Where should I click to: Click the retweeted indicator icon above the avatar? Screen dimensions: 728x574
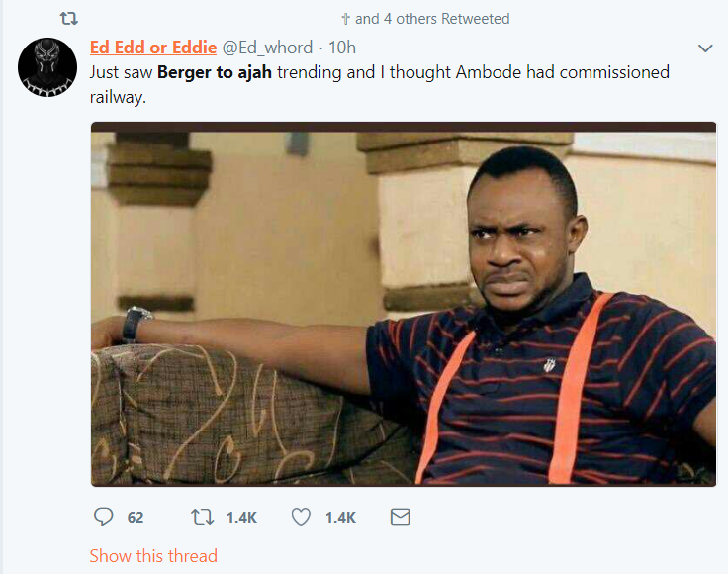pyautogui.click(x=68, y=19)
